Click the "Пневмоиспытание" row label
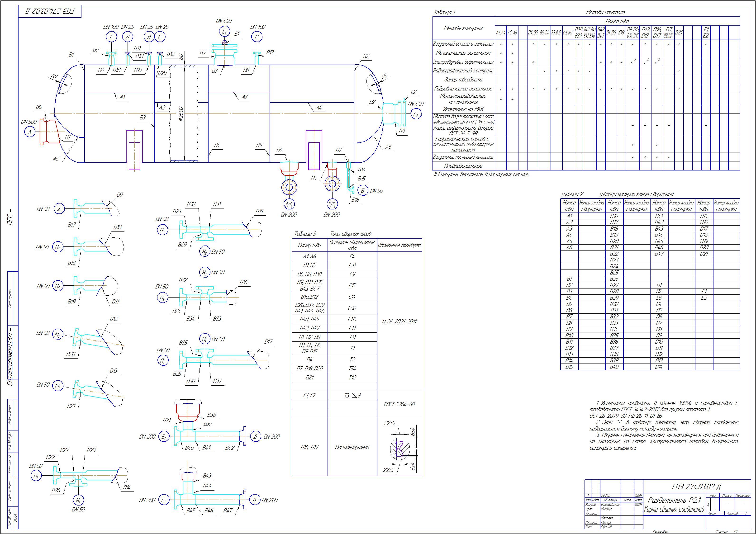756x534 pixels. [x=463, y=166]
